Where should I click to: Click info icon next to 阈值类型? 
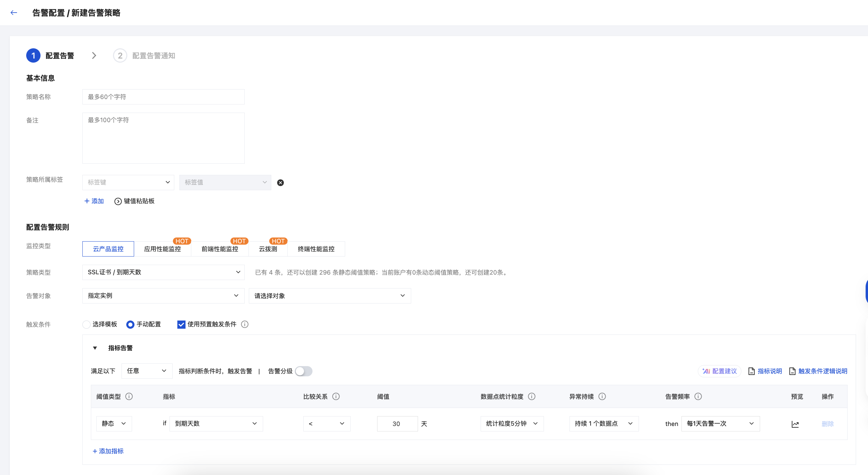[x=129, y=396]
